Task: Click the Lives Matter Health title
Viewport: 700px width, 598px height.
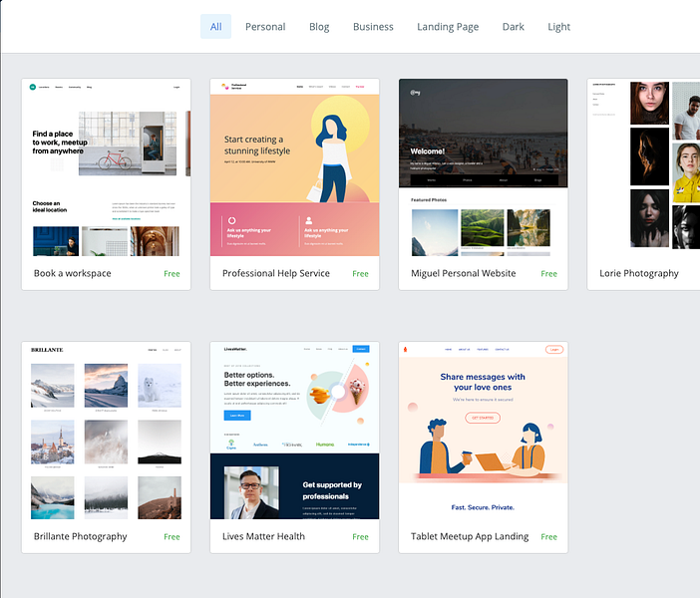Action: 263,536
